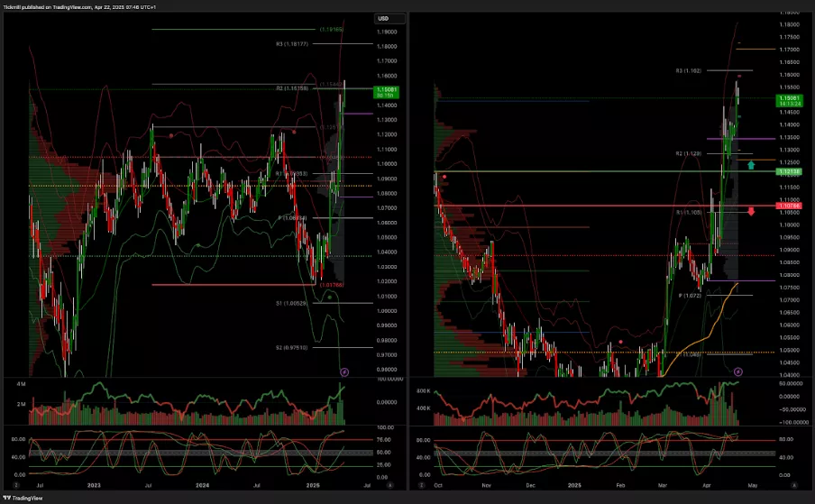
Task: Click the 1.15081 current price label on left chart
Action: 385,91
